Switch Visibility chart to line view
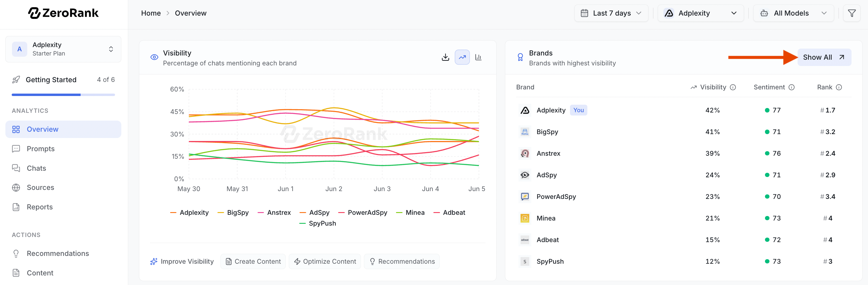 click(x=462, y=57)
